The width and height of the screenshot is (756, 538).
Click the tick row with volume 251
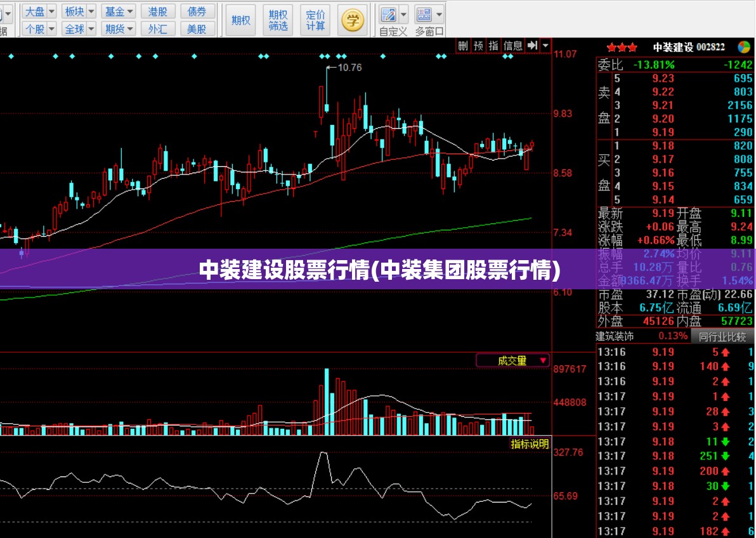pyautogui.click(x=675, y=456)
